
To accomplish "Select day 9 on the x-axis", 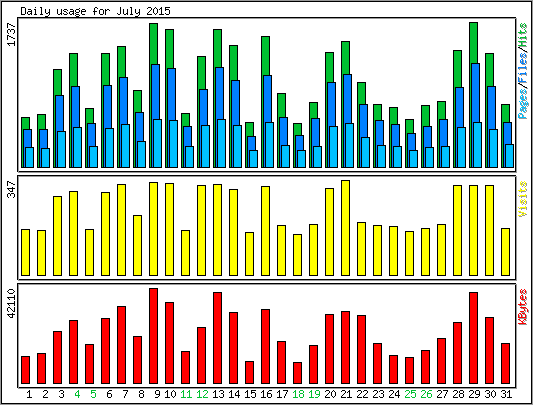I will [157, 394].
